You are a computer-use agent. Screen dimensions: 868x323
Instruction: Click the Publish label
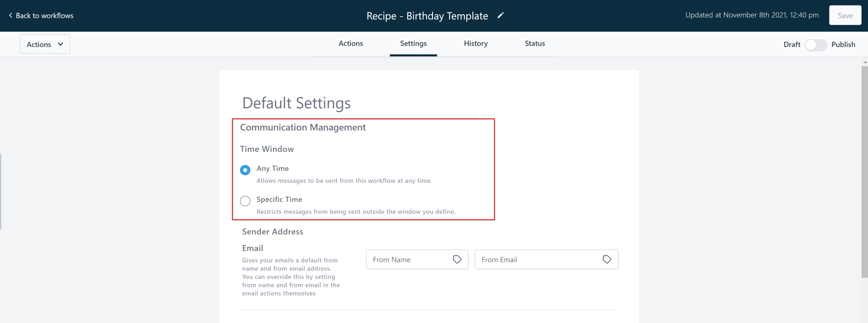[843, 45]
